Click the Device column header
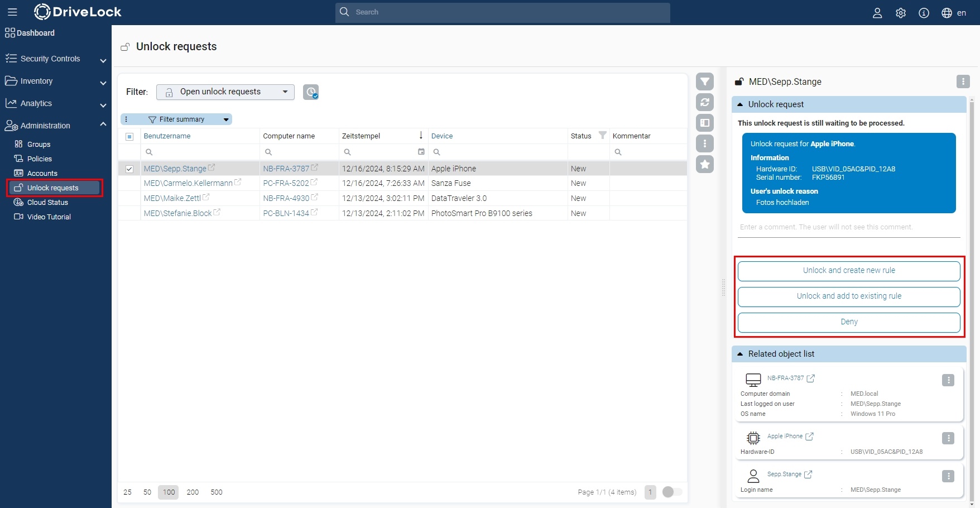The width and height of the screenshot is (980, 508). tap(442, 136)
